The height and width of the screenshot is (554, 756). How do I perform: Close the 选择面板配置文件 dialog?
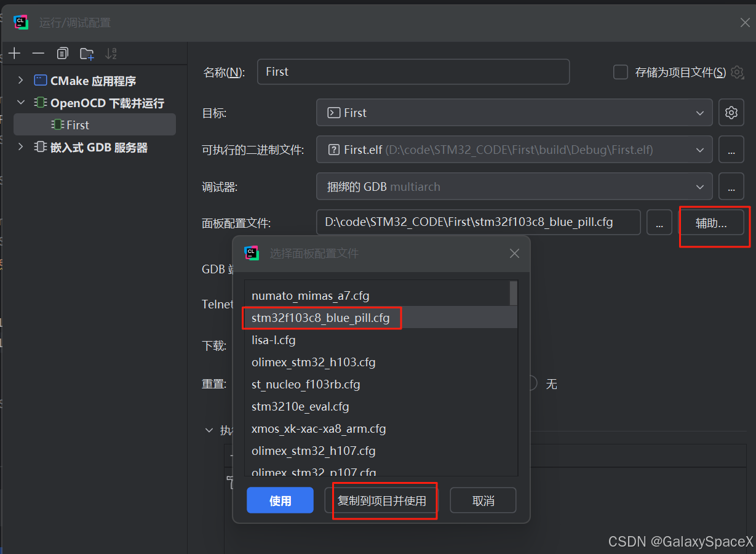pyautogui.click(x=515, y=254)
